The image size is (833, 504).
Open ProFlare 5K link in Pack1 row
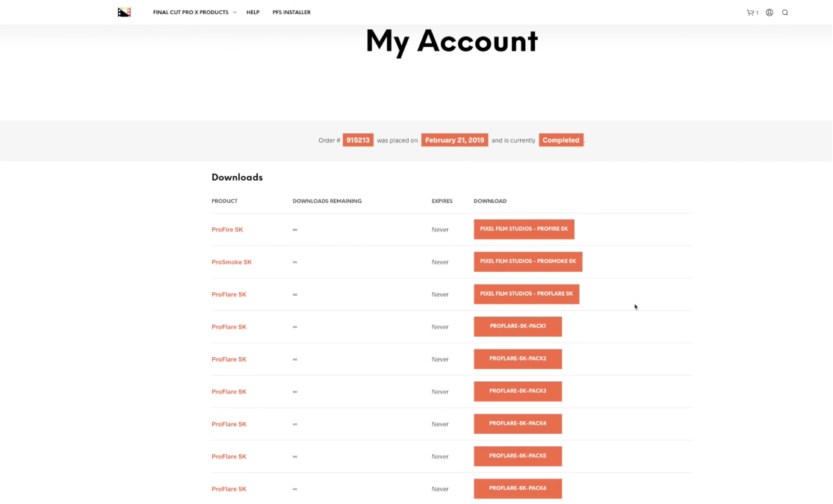[x=229, y=326]
